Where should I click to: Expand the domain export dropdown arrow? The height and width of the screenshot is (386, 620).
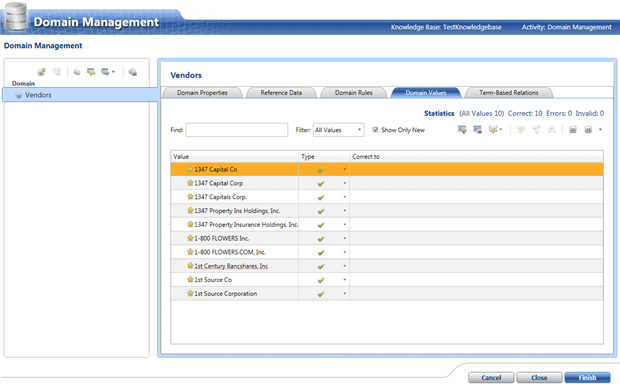click(113, 72)
